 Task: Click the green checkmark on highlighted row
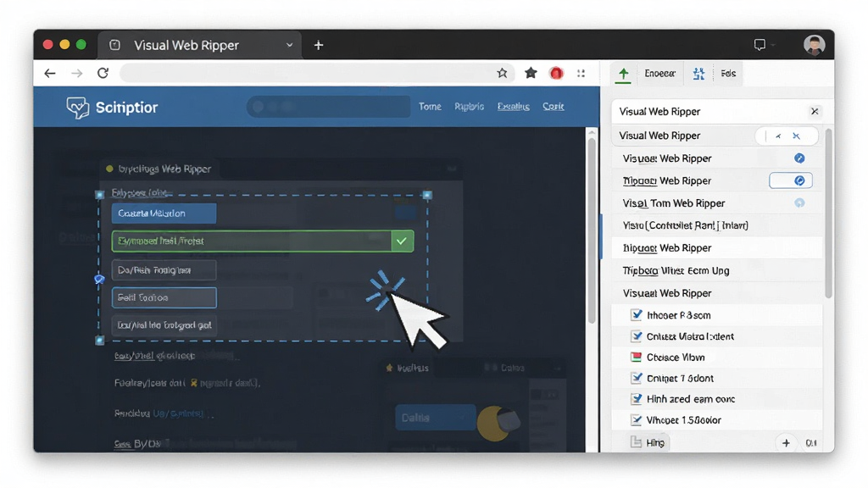tap(402, 241)
